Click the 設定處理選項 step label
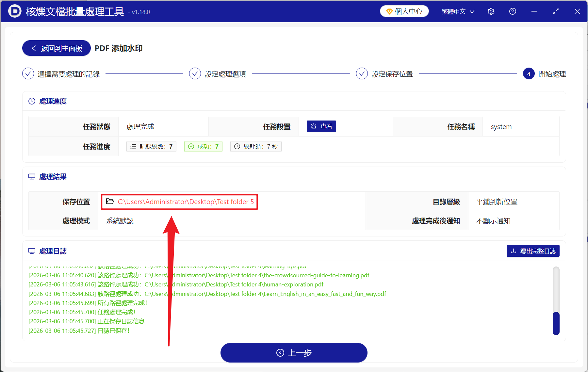Image resolution: width=588 pixels, height=372 pixels. pyautogui.click(x=224, y=73)
